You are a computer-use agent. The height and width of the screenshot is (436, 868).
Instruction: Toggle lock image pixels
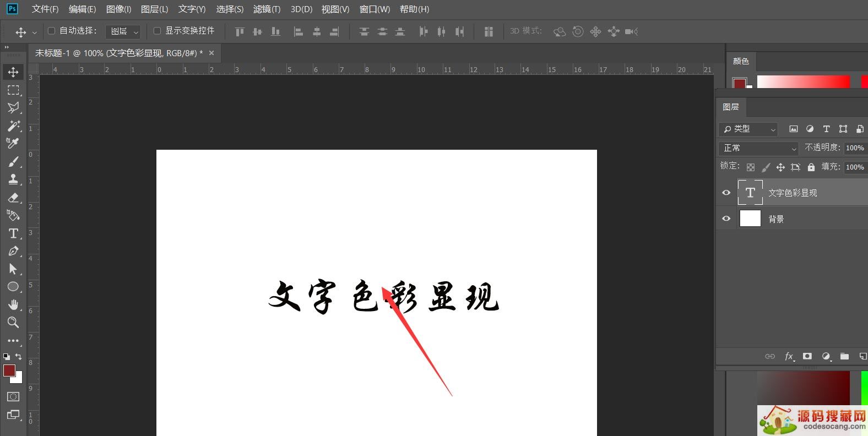[x=766, y=167]
